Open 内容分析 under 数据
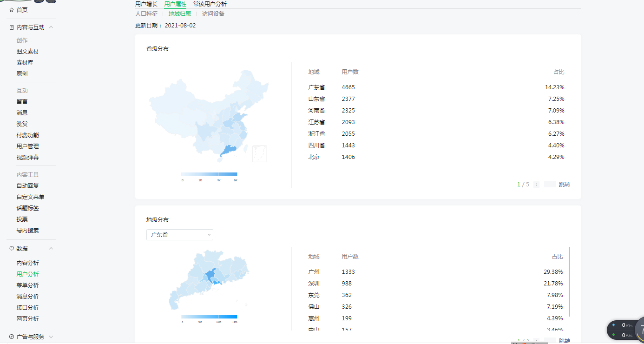This screenshot has height=344, width=644. (27, 263)
